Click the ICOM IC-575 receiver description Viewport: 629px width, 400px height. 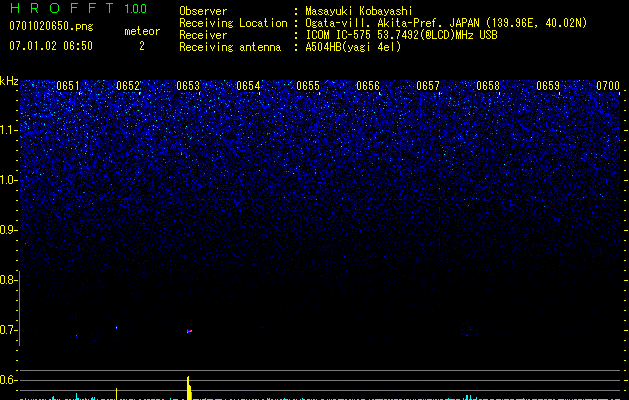(401, 35)
